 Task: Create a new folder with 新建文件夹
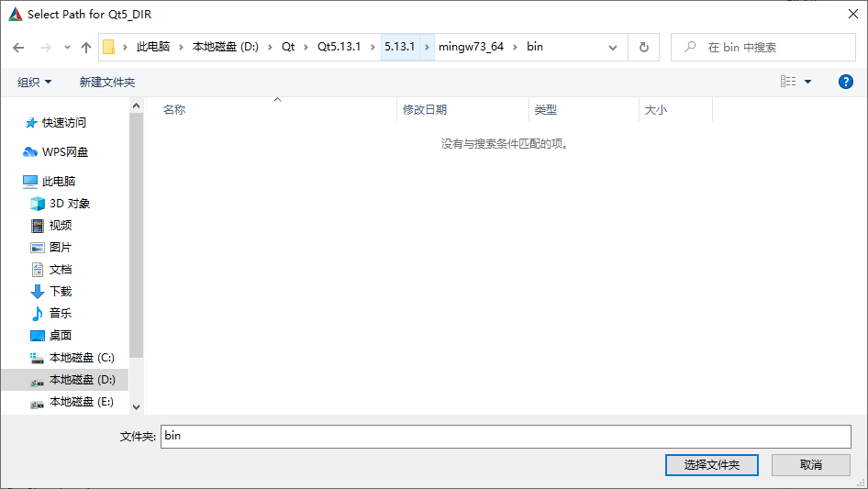(x=106, y=82)
